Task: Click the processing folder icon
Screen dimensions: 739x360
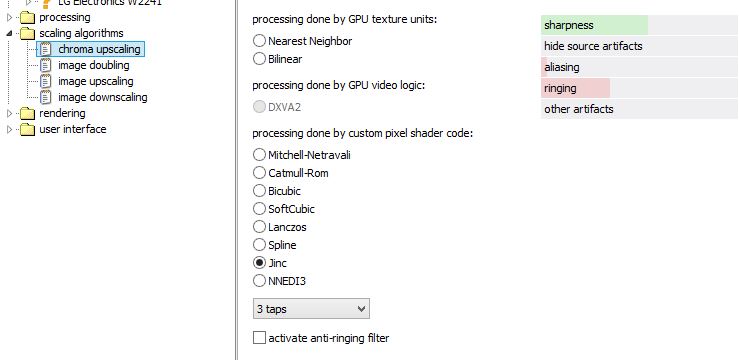Action: click(28, 18)
